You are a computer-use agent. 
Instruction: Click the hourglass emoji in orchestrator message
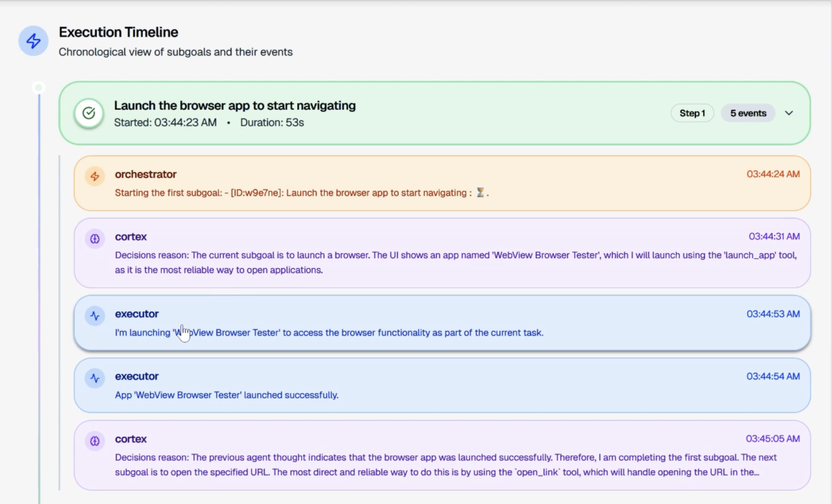point(480,193)
